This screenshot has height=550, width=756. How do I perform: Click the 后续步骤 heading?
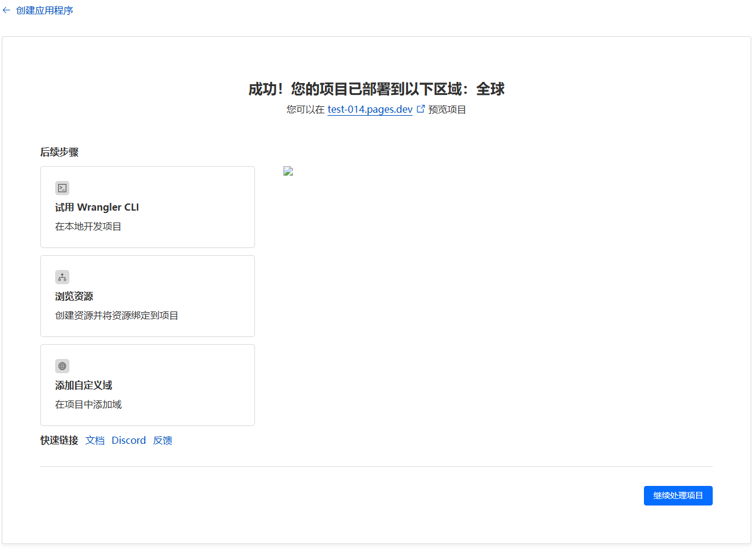59,152
